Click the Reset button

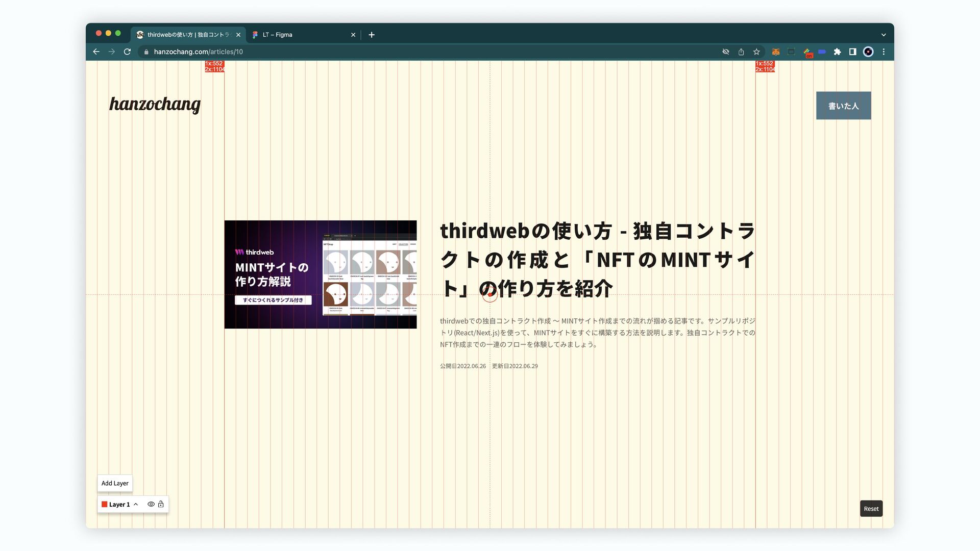tap(871, 509)
